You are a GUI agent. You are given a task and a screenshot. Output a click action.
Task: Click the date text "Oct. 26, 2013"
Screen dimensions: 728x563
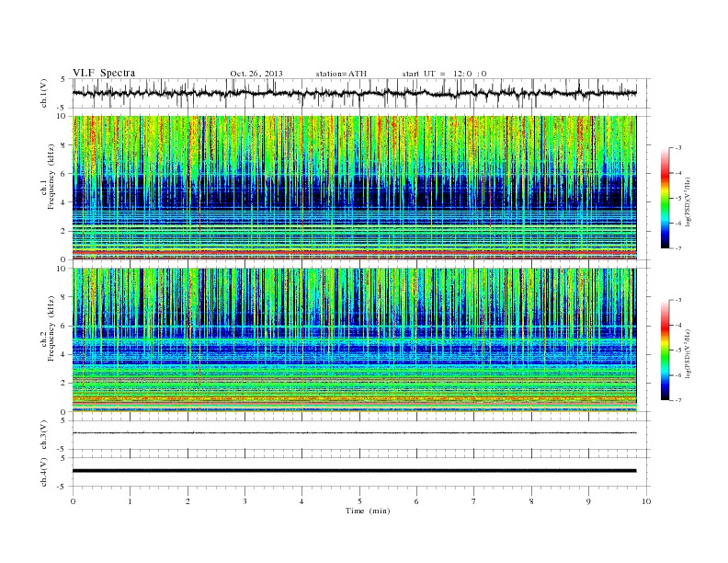(256, 74)
